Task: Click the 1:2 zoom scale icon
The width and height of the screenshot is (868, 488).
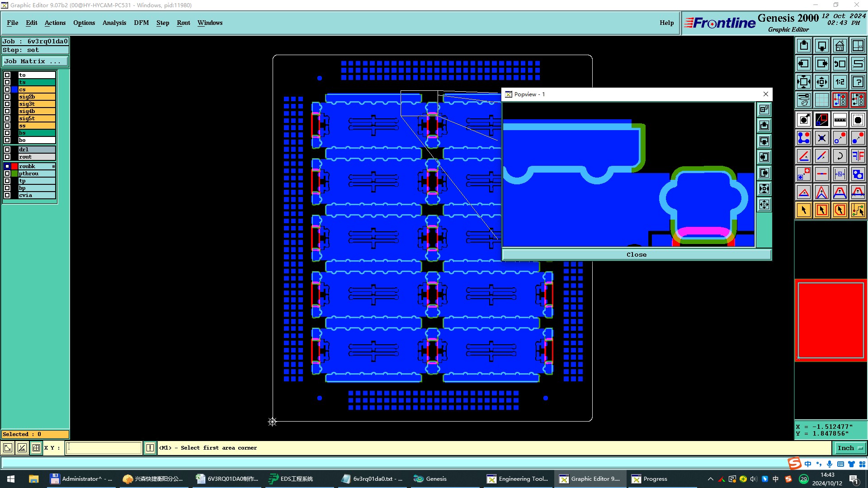Action: point(840,82)
